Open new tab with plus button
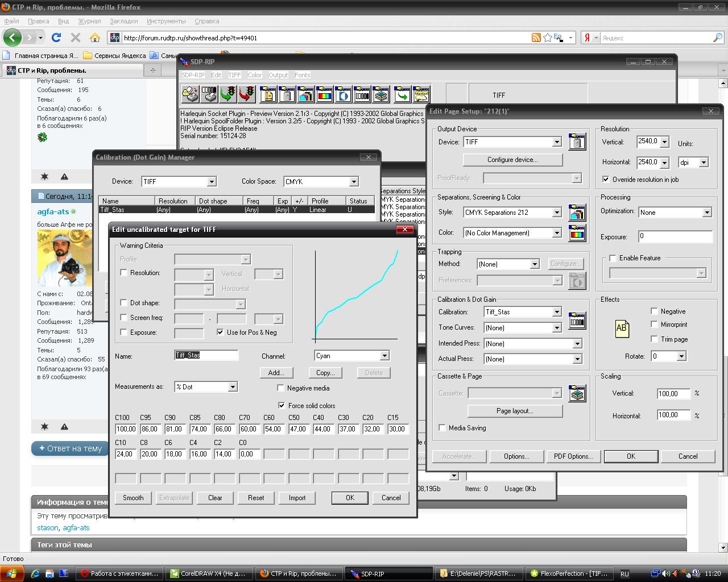Image resolution: width=728 pixels, height=582 pixels. (x=152, y=70)
